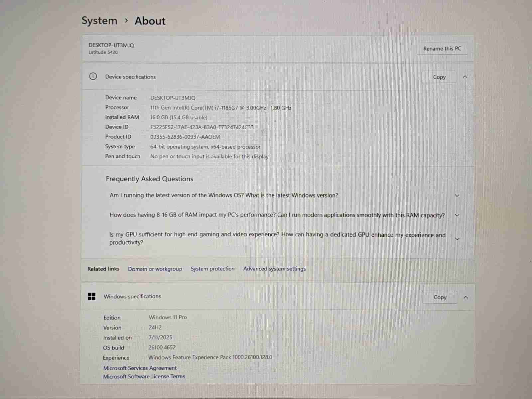Click the About breadcrumb heading
The image size is (532, 399).
150,21
